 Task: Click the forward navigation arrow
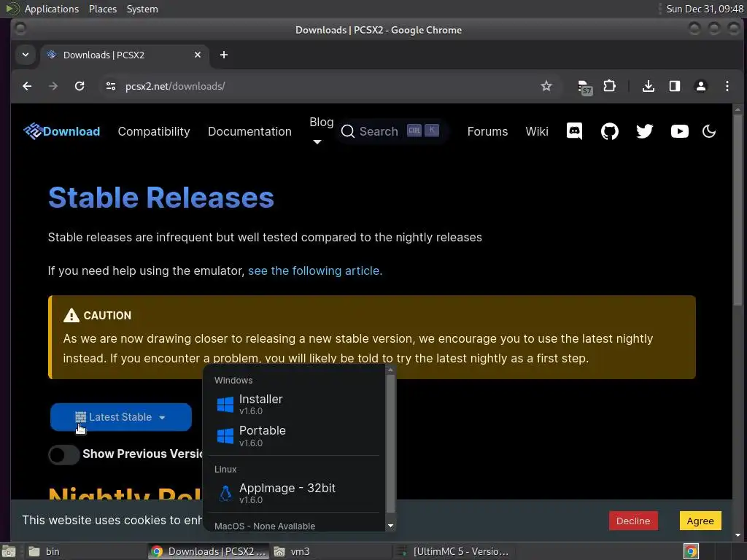[53, 86]
